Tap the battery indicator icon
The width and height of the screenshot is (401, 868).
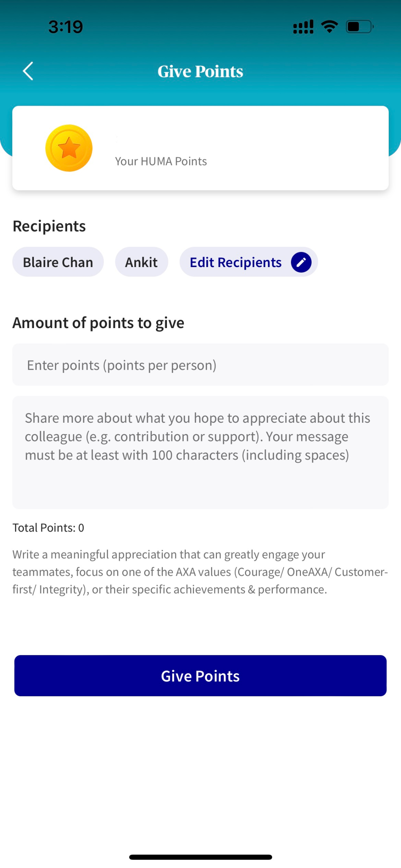tap(360, 26)
